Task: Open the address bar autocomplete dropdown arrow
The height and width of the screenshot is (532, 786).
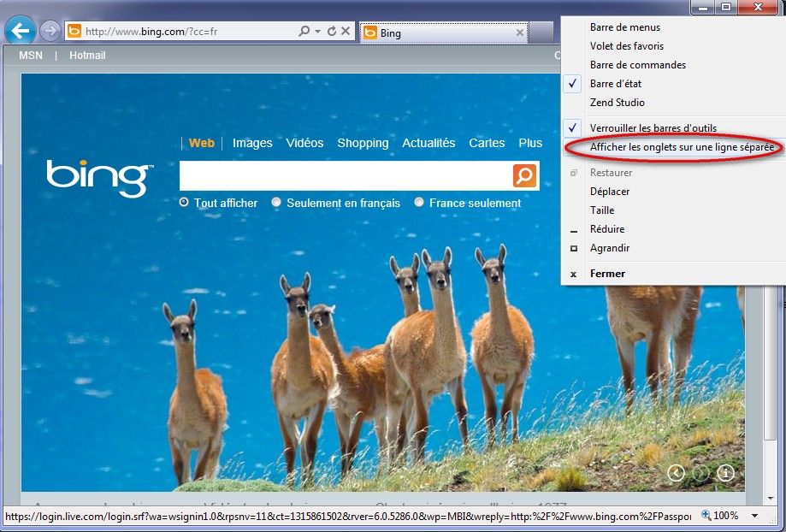Action: tap(318, 32)
